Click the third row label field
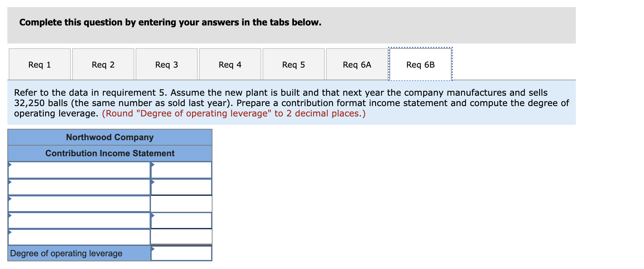 pos(78,203)
